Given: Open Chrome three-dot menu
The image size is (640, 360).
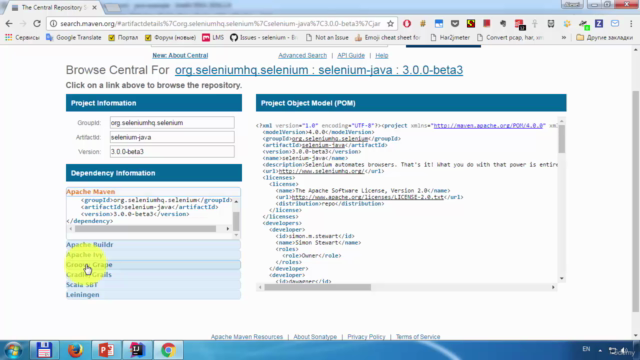Looking at the screenshot, I should click(x=631, y=24).
